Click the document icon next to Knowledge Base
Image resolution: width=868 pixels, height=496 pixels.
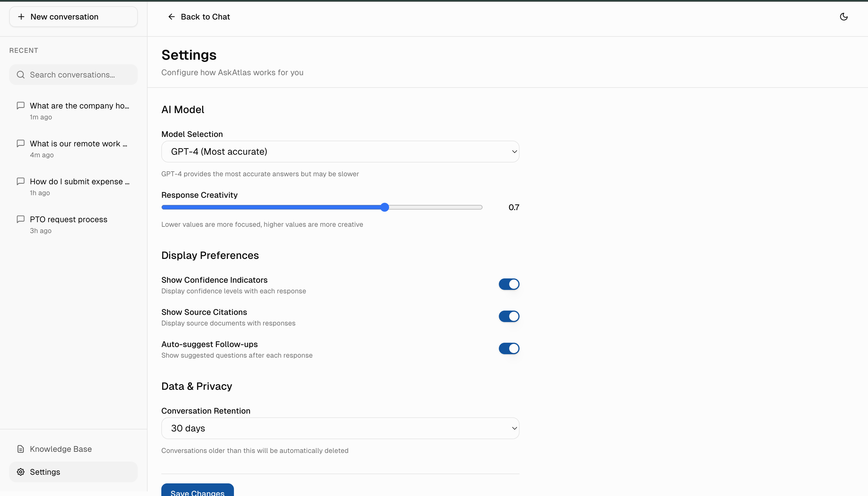[20, 449]
